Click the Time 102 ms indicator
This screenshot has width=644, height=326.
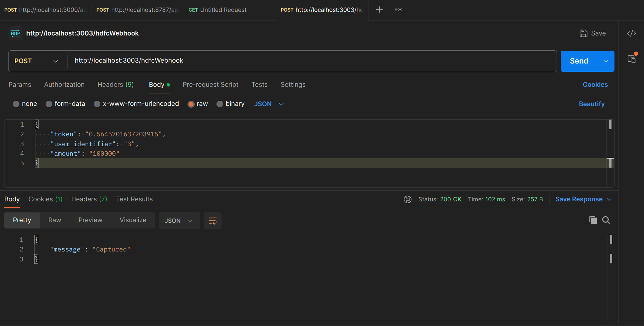point(486,199)
